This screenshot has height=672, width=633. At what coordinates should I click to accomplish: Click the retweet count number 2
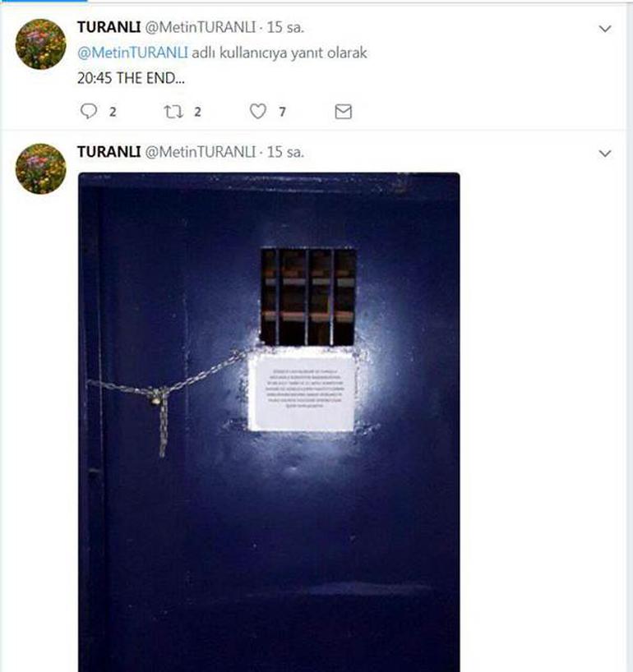tap(197, 113)
